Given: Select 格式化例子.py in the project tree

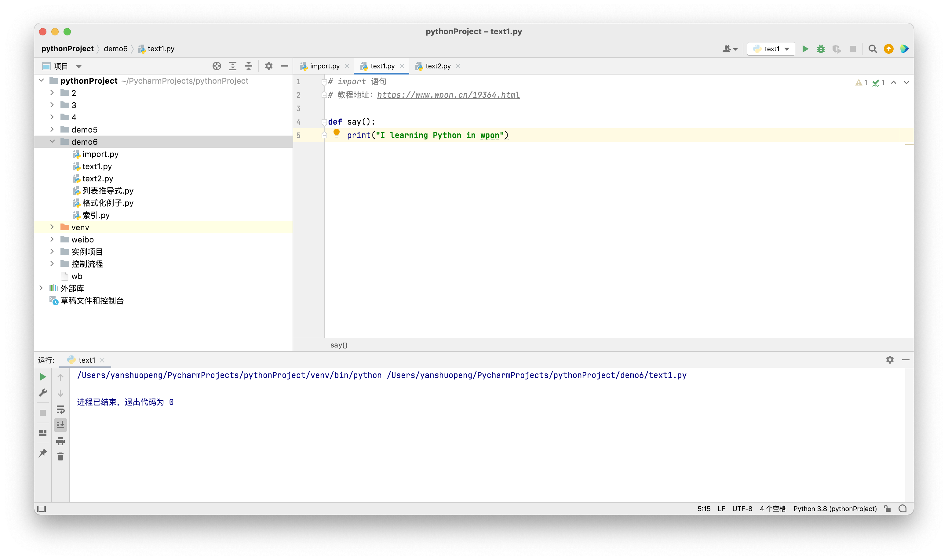Looking at the screenshot, I should pyautogui.click(x=108, y=203).
